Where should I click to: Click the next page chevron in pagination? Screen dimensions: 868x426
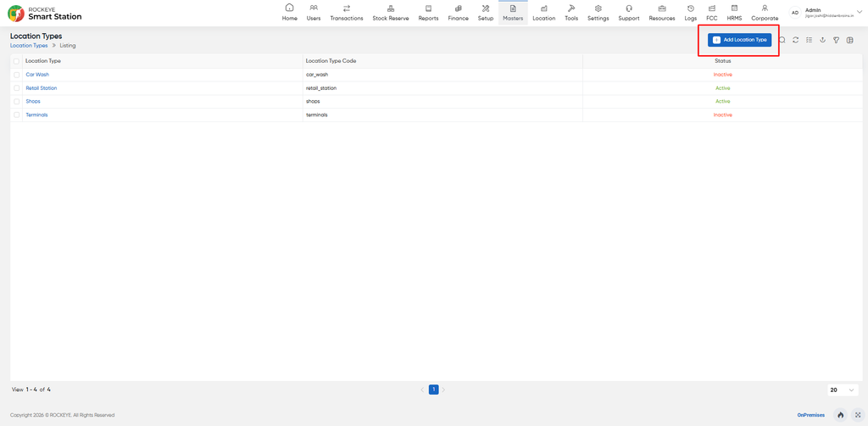point(443,390)
